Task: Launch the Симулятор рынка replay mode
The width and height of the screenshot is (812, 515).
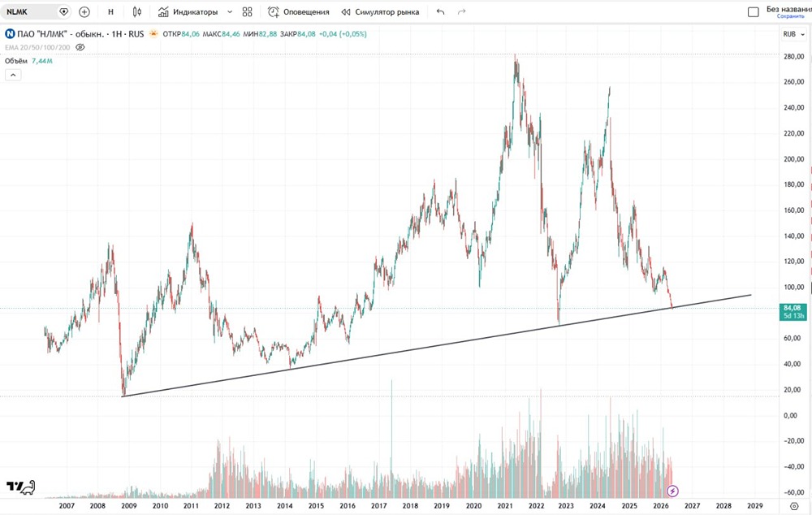Action: pyautogui.click(x=380, y=11)
